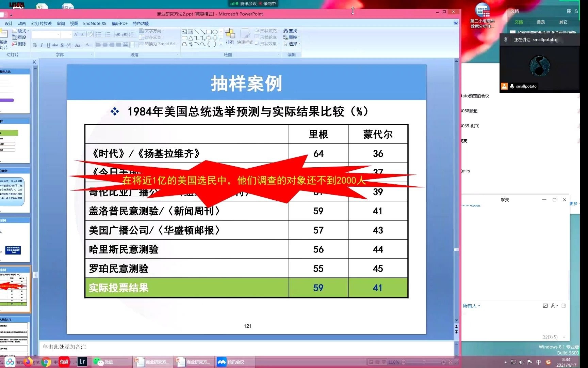Open the Slide Show 幻灯片放映 tab
The width and height of the screenshot is (588, 368).
tap(41, 24)
